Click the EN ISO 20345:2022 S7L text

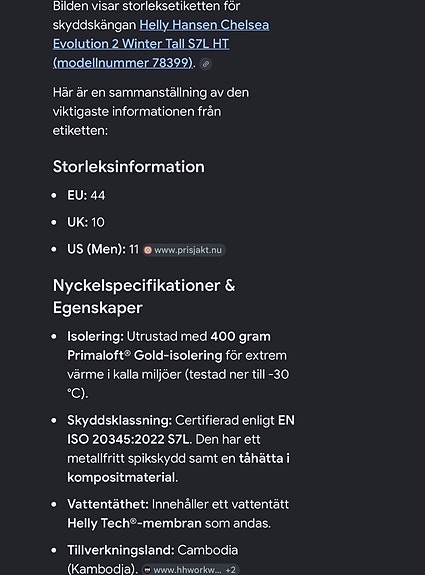181,430
